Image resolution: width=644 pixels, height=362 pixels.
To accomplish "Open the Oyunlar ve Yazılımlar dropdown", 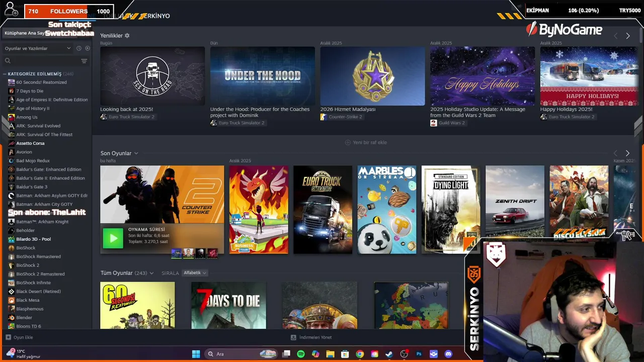I will pyautogui.click(x=38, y=48).
